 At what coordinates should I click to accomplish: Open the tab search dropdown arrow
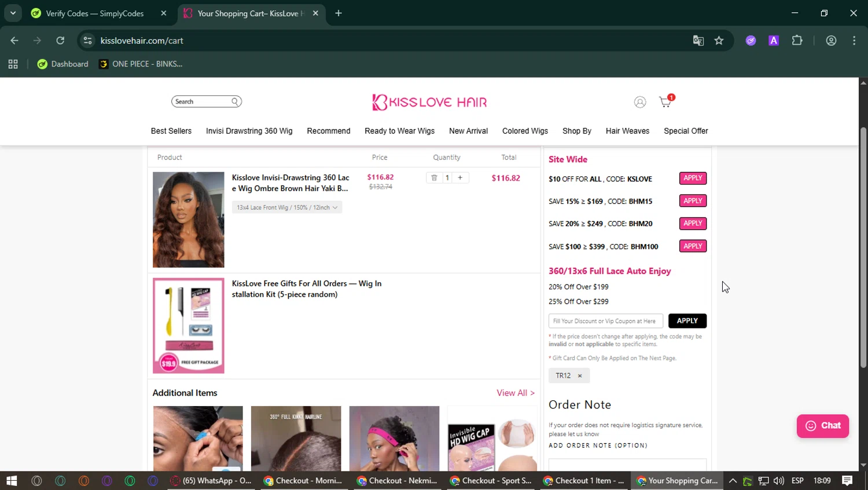pos(13,13)
